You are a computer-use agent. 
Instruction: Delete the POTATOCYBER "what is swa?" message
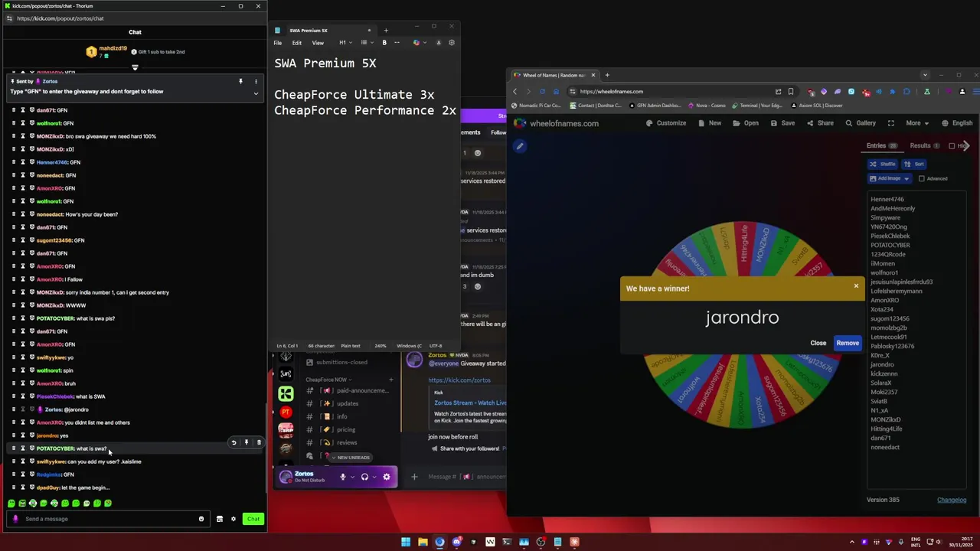(259, 442)
